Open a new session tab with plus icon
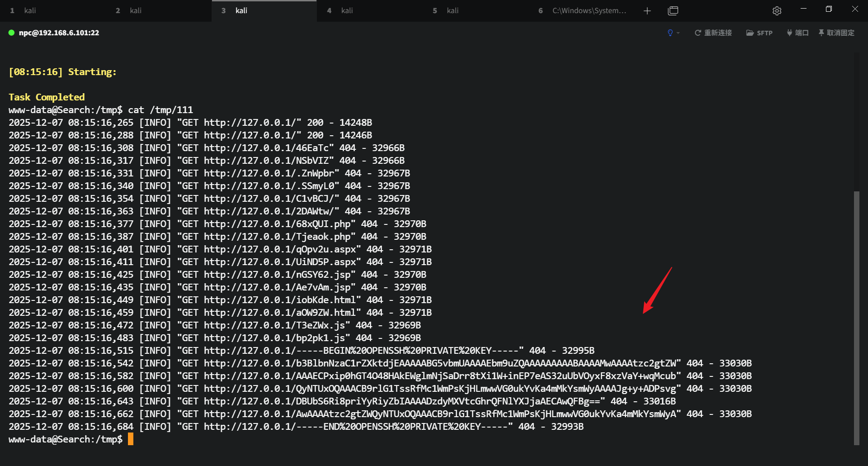 point(647,11)
